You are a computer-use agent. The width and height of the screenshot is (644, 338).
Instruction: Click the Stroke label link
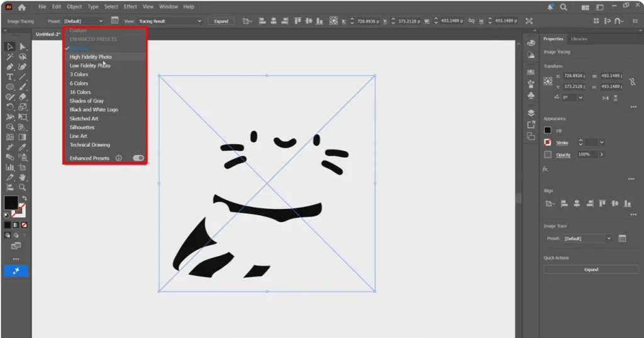(x=562, y=143)
